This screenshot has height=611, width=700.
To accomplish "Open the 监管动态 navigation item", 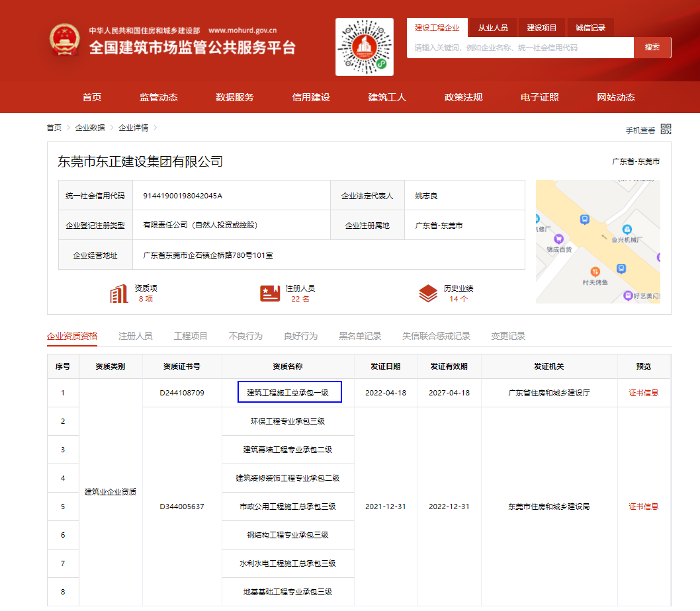I will click(x=159, y=97).
